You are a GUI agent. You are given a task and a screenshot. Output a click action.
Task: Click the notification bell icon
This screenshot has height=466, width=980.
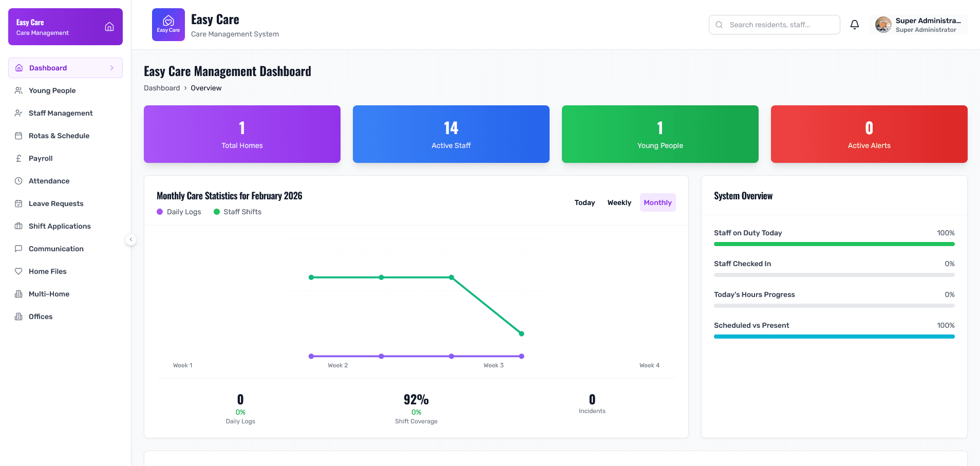[854, 25]
